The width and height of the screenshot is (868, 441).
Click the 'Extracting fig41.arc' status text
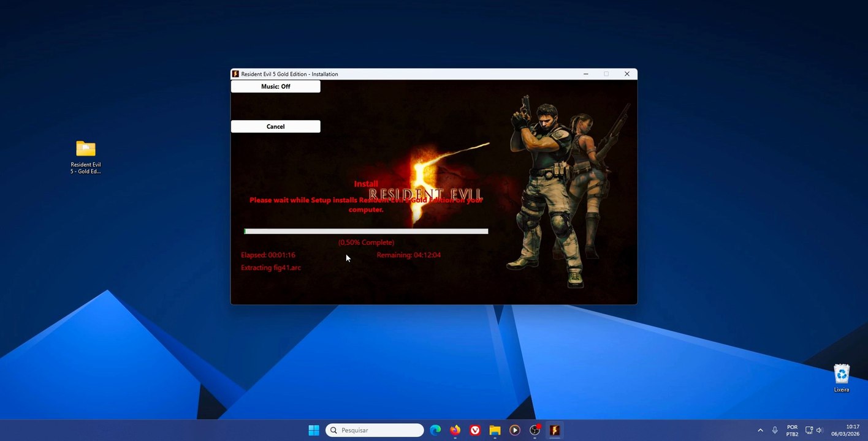pos(271,268)
